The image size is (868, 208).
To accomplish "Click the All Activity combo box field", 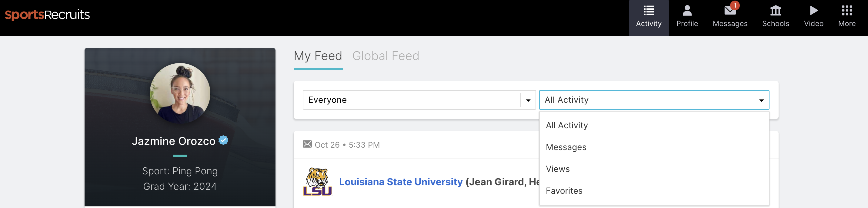I will tap(654, 100).
